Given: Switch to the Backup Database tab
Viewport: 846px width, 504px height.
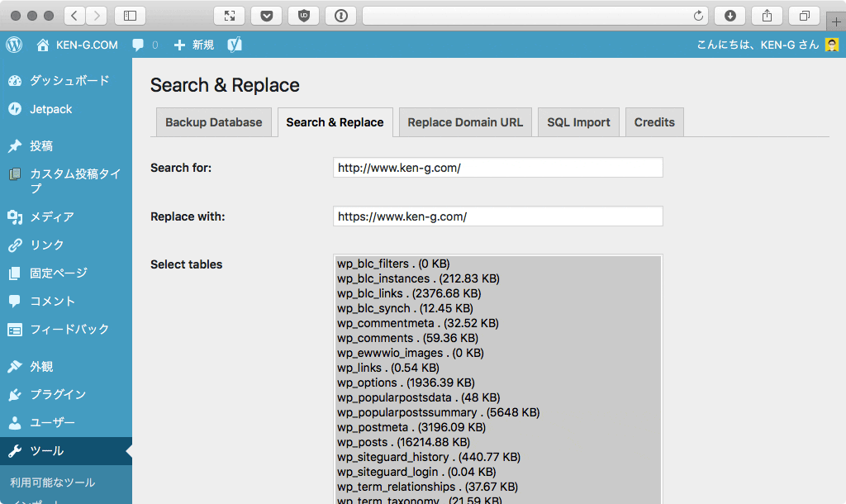Looking at the screenshot, I should click(x=214, y=121).
